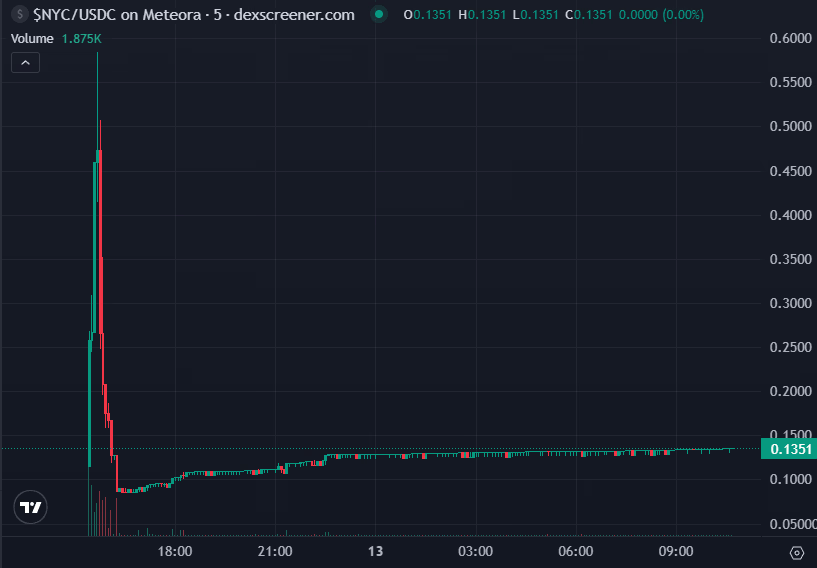Click the $NYC token logo icon

[x=20, y=14]
